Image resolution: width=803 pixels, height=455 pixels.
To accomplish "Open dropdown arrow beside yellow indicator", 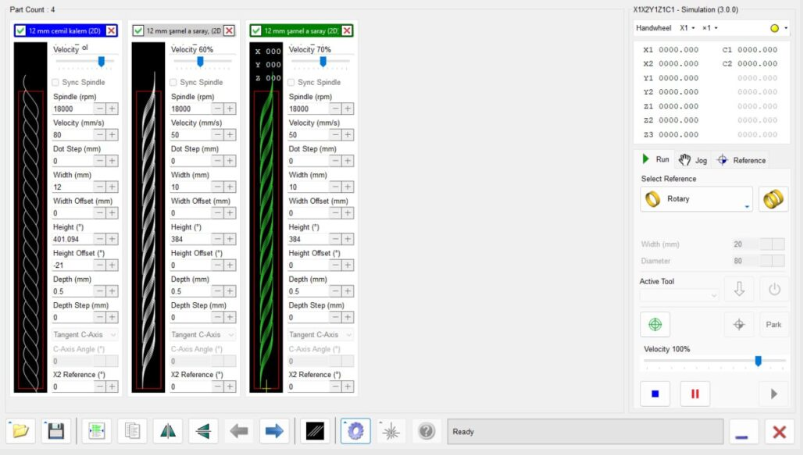I will click(786, 28).
